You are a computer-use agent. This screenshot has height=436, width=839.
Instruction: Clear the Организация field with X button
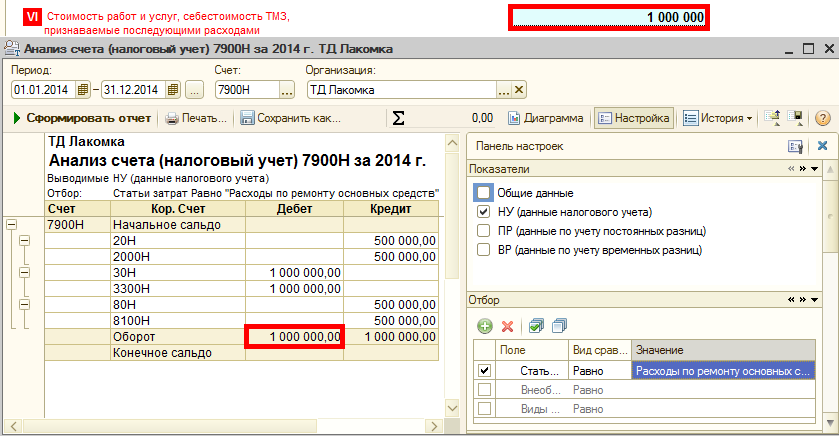(518, 90)
